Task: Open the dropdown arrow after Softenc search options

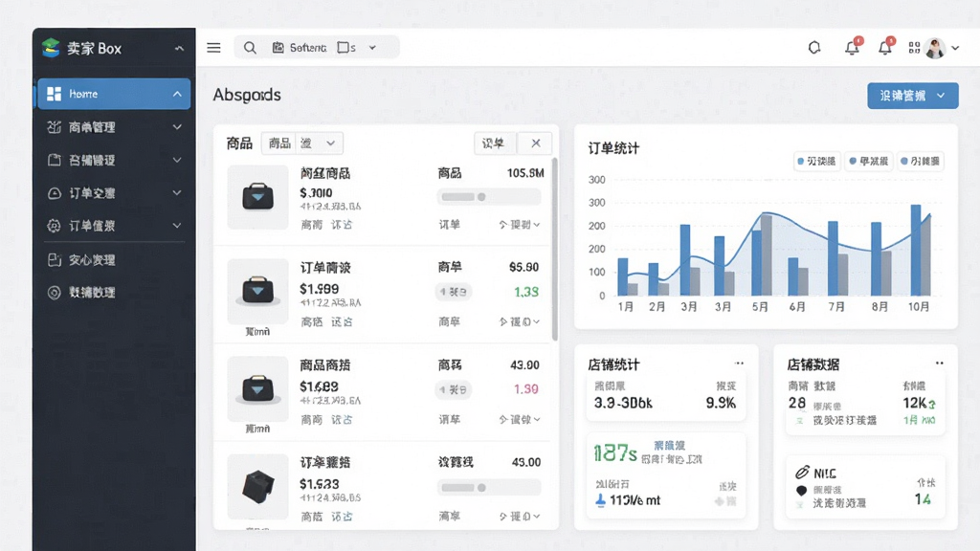Action: coord(372,48)
